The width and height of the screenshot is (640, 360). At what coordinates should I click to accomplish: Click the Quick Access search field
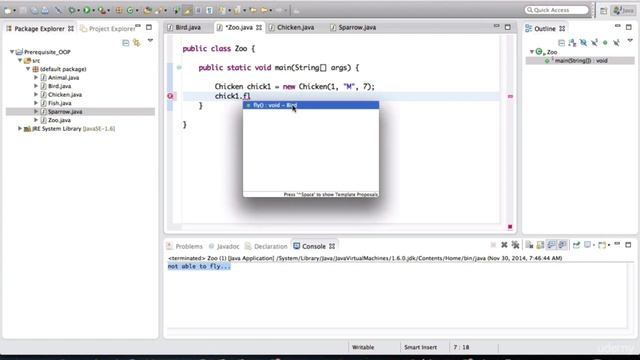(557, 10)
